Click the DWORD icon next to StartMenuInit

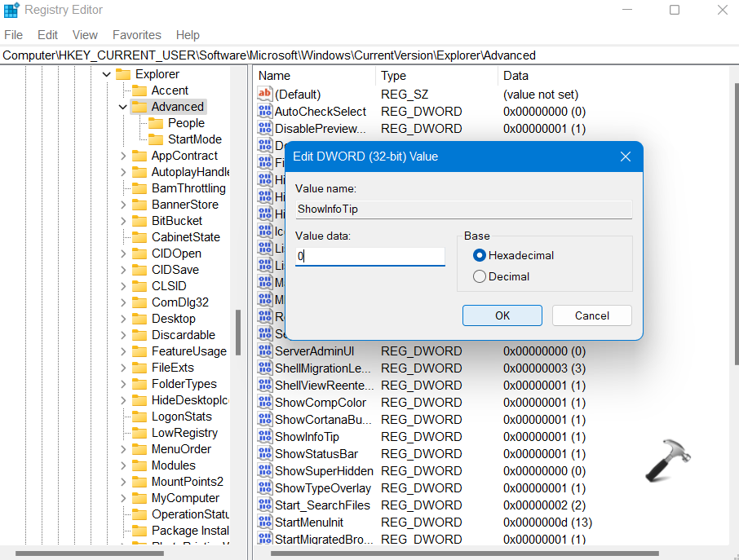click(264, 522)
